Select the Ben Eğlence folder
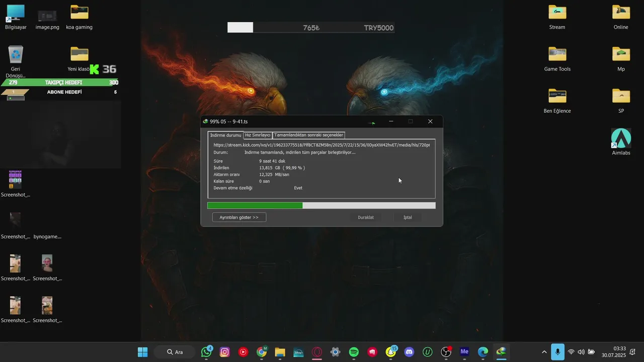Screen dimensions: 644x362 (x=557, y=101)
